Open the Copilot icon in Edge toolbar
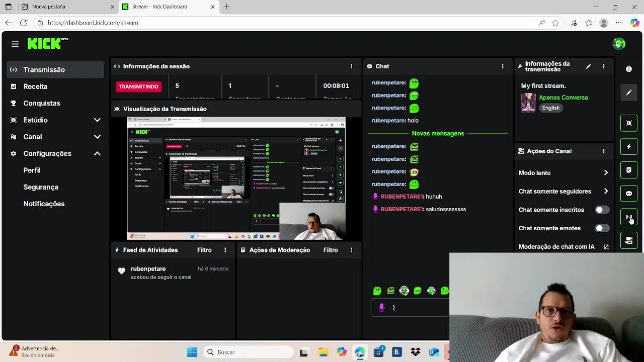The width and height of the screenshot is (644, 362). click(x=634, y=23)
